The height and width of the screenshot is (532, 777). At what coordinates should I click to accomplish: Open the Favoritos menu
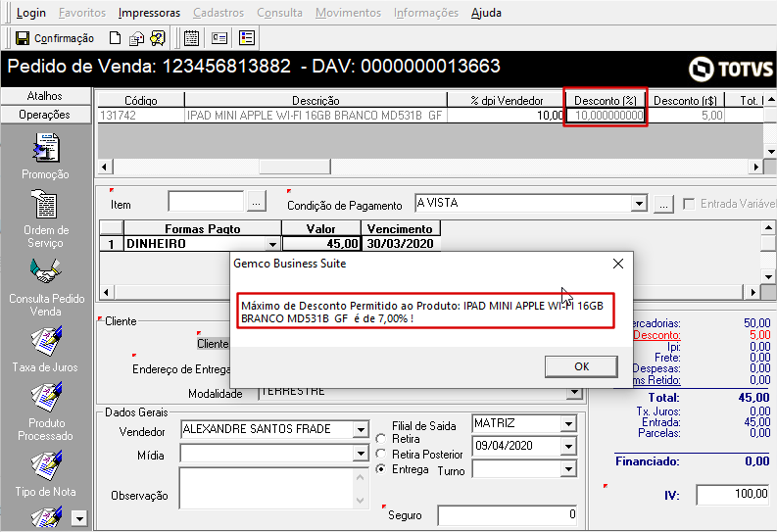tap(82, 13)
